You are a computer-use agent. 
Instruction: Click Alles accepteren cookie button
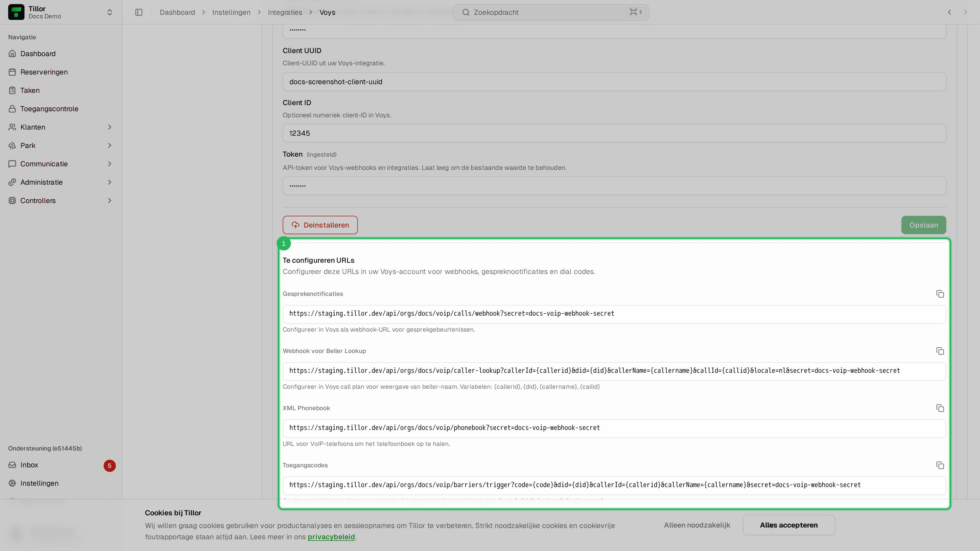pyautogui.click(x=789, y=525)
